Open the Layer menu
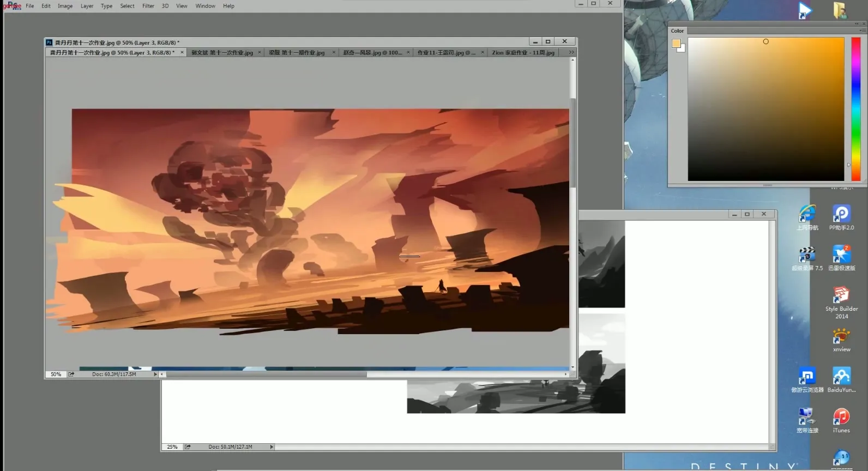 87,6
